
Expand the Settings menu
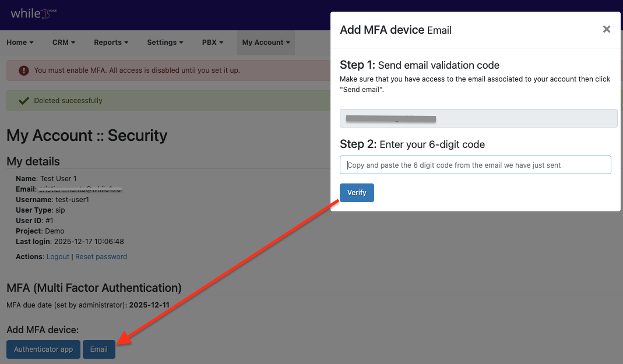[x=165, y=43]
